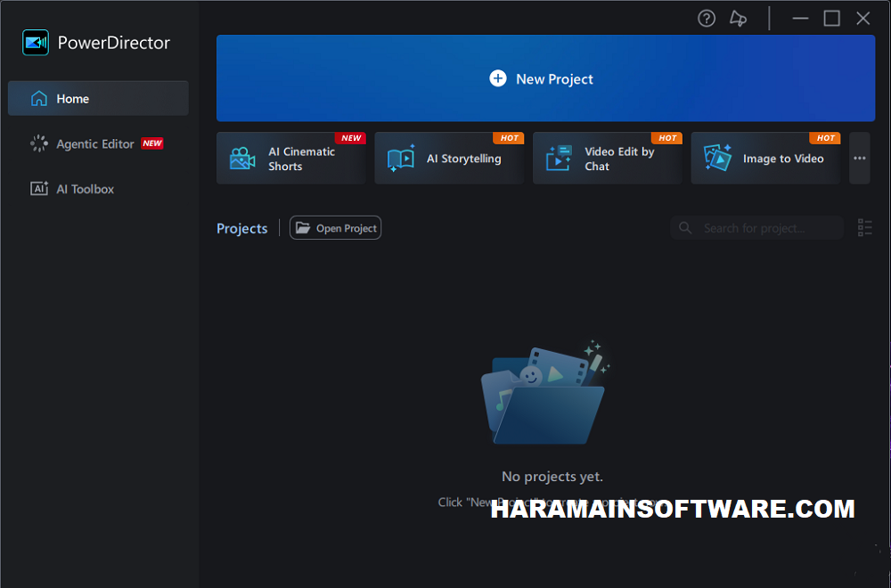Click the 'No projects yet.' text
This screenshot has height=588, width=891.
[x=552, y=477]
